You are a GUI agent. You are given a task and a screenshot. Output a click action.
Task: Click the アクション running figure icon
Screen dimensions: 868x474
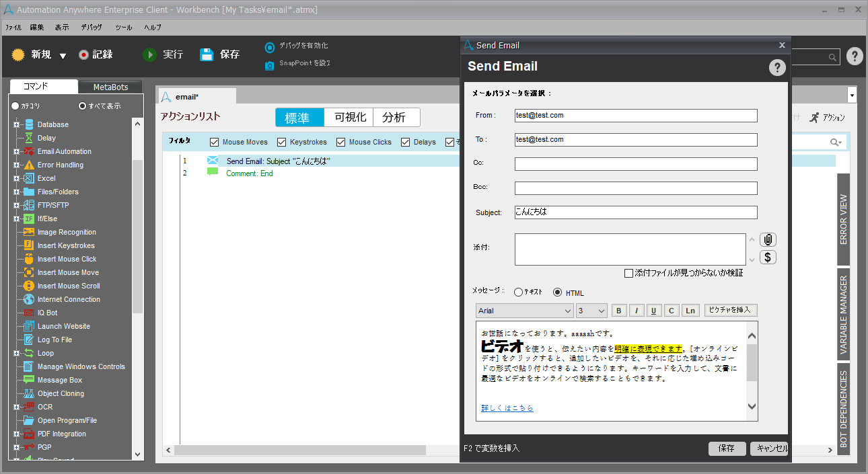coord(814,117)
